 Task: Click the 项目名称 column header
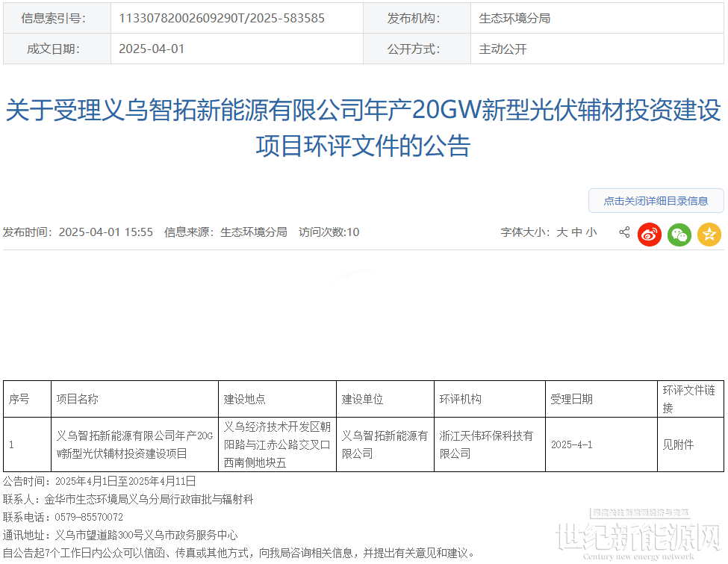pos(78,400)
